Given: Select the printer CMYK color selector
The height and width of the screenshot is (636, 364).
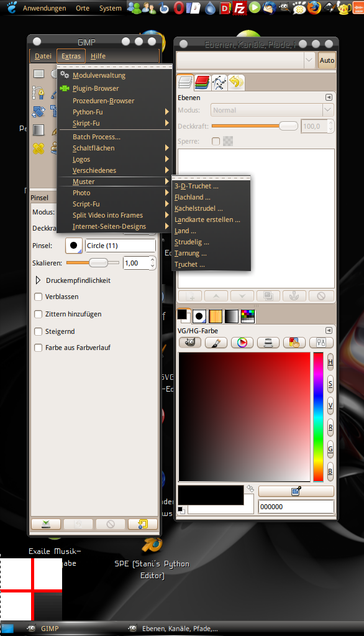Looking at the screenshot, I should (268, 343).
